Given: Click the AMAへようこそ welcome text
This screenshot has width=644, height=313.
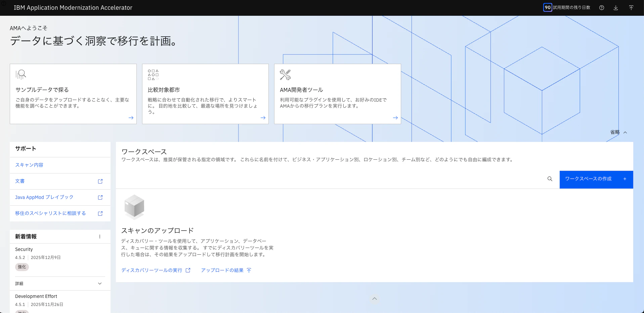Looking at the screenshot, I should click(29, 28).
